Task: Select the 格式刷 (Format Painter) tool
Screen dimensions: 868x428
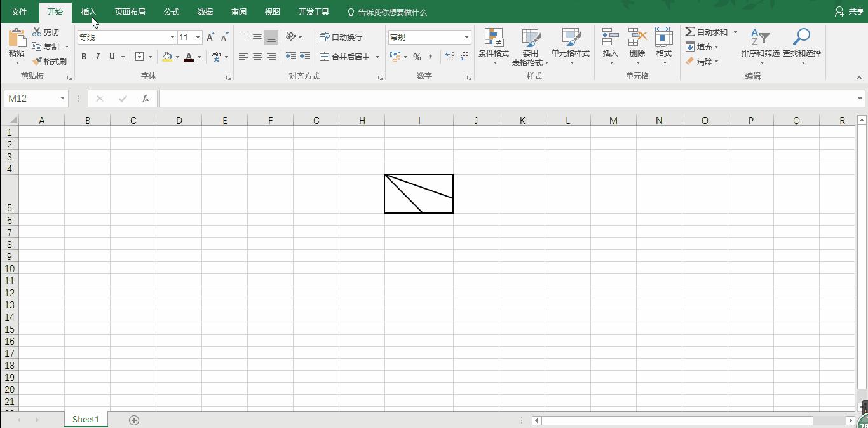Action: click(50, 61)
